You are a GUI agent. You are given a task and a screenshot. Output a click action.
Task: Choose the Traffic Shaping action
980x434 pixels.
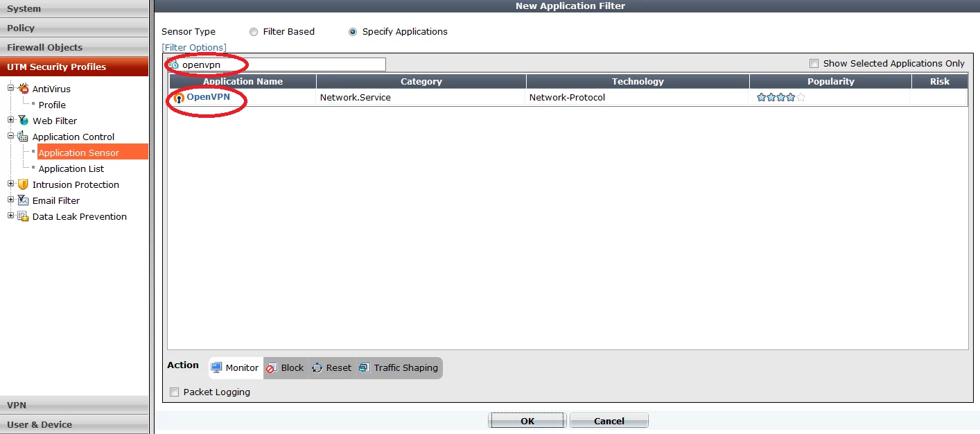399,368
